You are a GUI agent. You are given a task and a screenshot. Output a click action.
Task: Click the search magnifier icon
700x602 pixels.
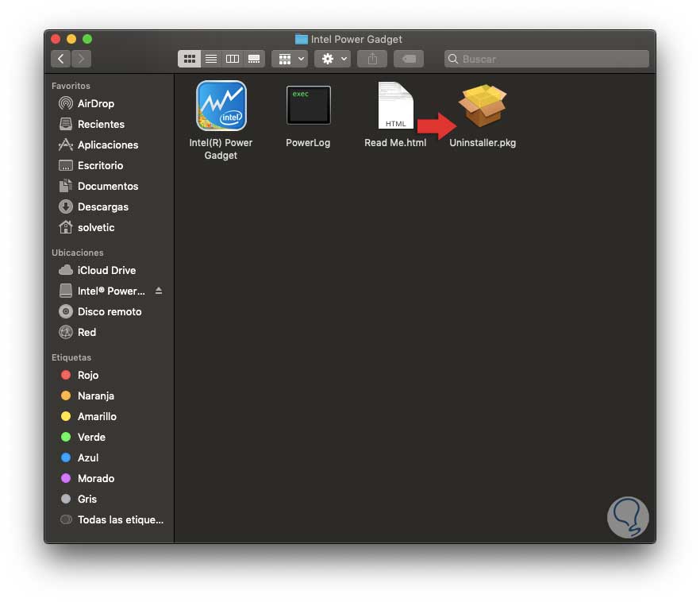click(x=453, y=59)
